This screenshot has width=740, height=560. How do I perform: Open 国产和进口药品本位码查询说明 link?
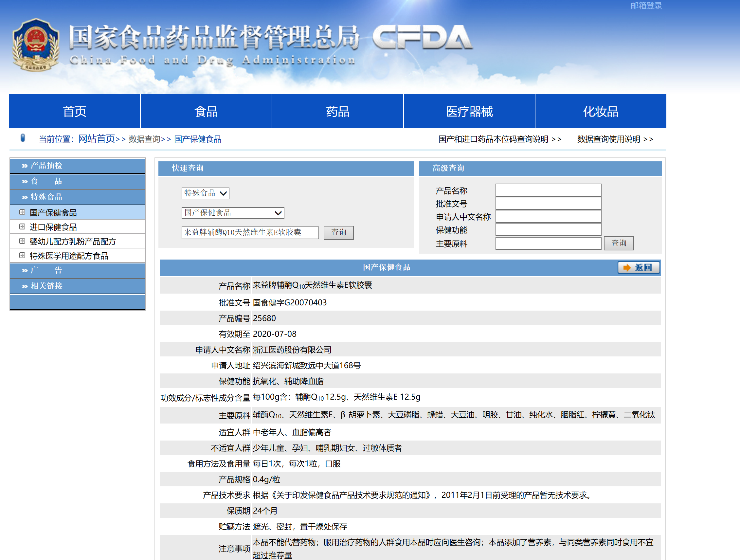[x=499, y=139]
